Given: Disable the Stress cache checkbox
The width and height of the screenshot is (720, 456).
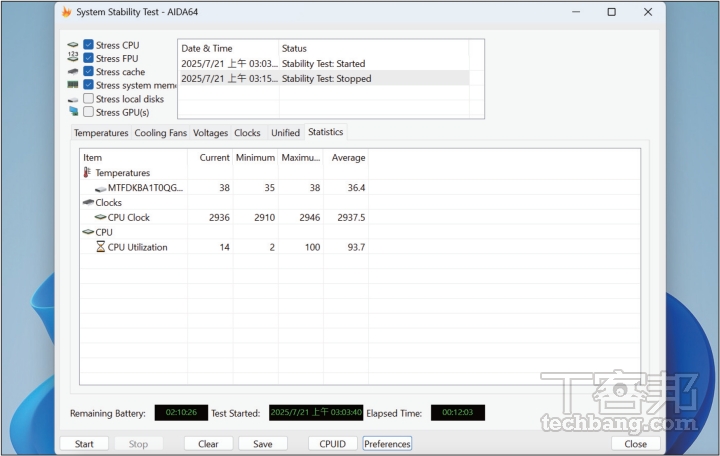Looking at the screenshot, I should click(x=89, y=72).
